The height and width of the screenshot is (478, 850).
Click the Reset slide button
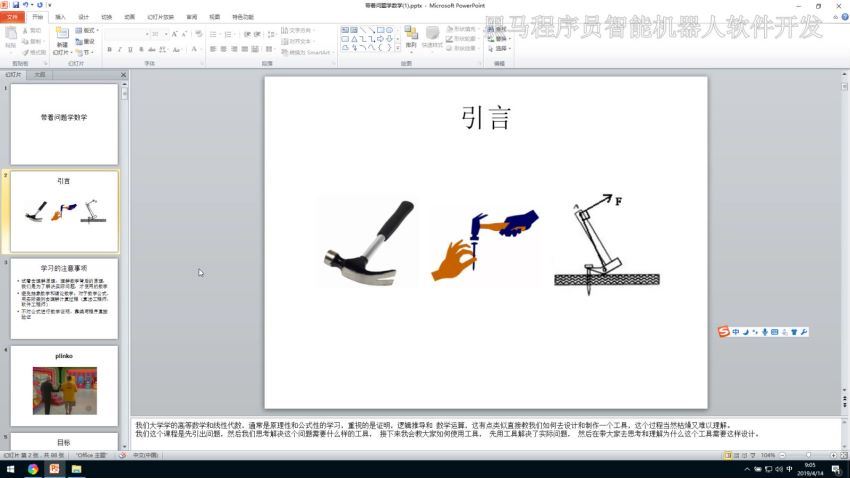tap(85, 41)
